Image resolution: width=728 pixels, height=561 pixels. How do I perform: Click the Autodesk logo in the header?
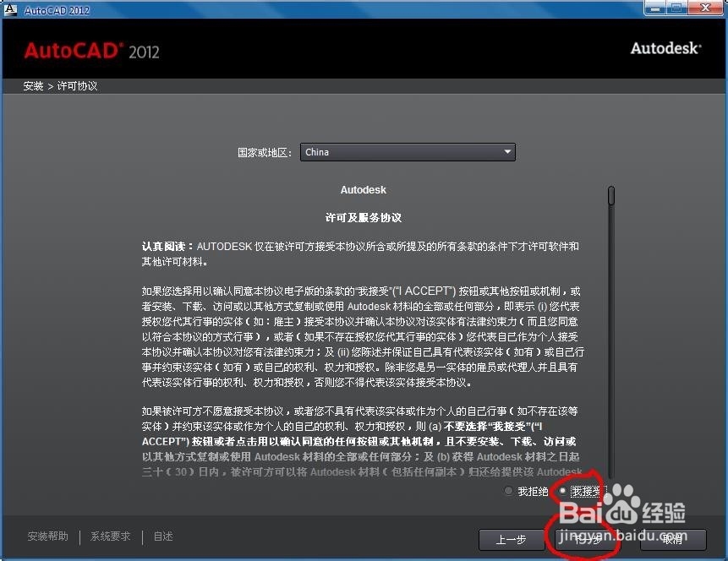click(x=665, y=48)
